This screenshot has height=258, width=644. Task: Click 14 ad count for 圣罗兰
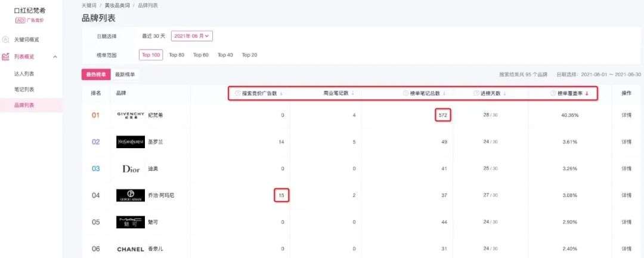click(281, 142)
